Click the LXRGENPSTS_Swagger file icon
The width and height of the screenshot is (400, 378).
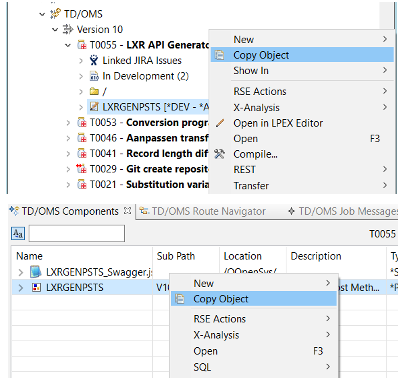pos(35,272)
